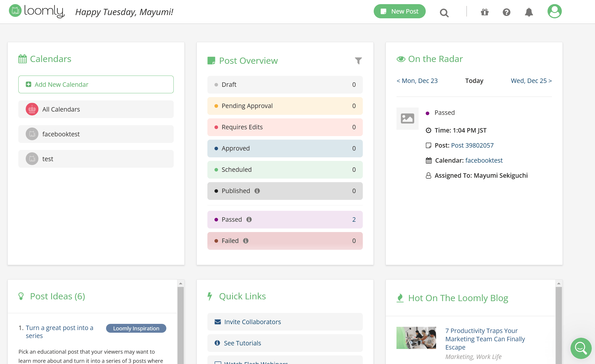Image resolution: width=595 pixels, height=364 pixels.
Task: Click the Passed count value 2
Action: click(354, 219)
